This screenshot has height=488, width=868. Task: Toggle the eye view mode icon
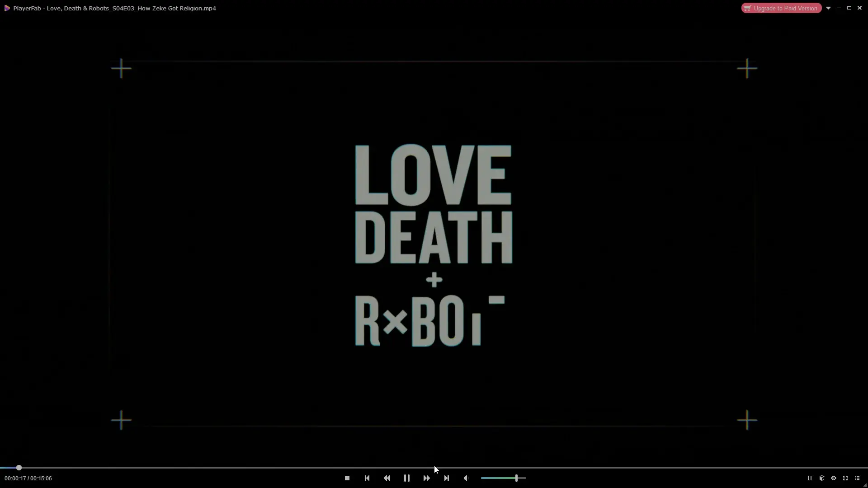click(834, 478)
